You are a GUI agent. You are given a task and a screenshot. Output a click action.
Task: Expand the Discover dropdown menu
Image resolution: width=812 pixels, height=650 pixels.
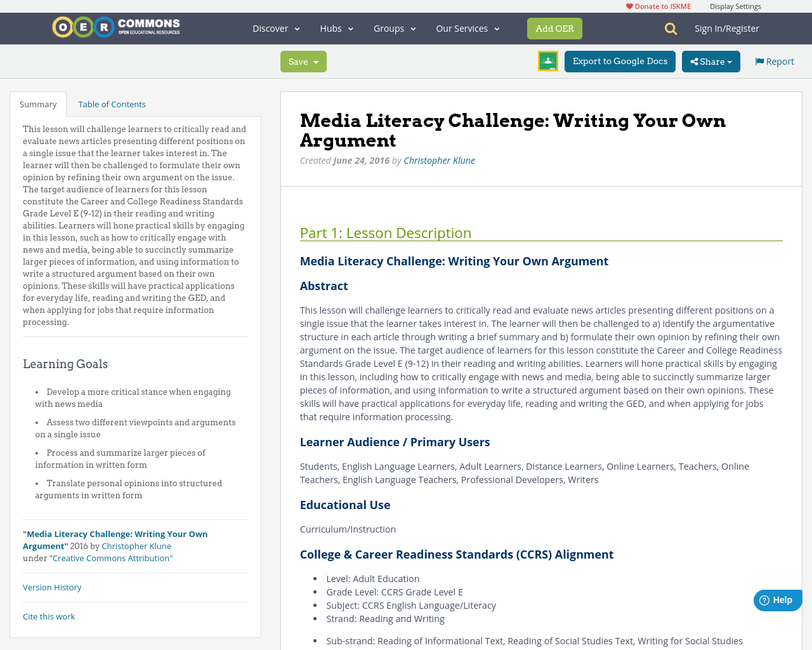pyautogui.click(x=275, y=27)
